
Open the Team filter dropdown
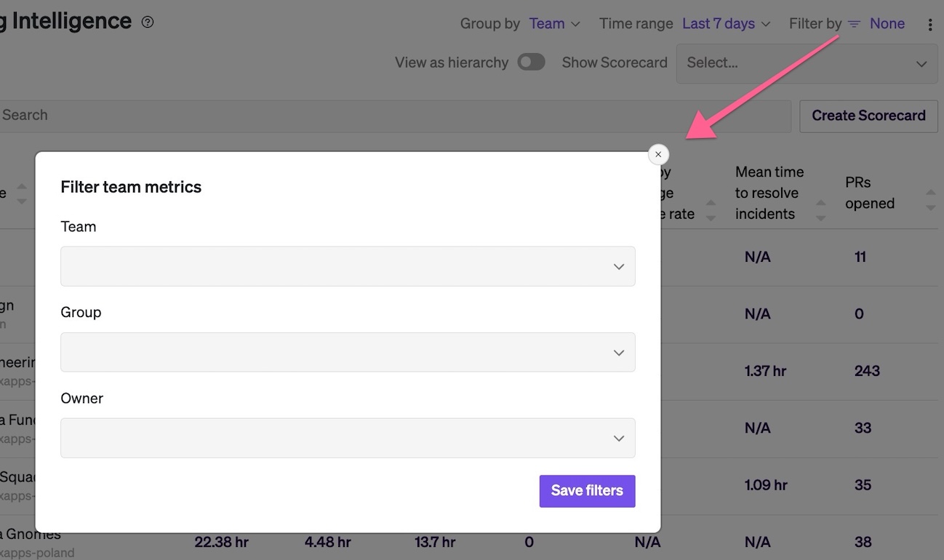(348, 266)
